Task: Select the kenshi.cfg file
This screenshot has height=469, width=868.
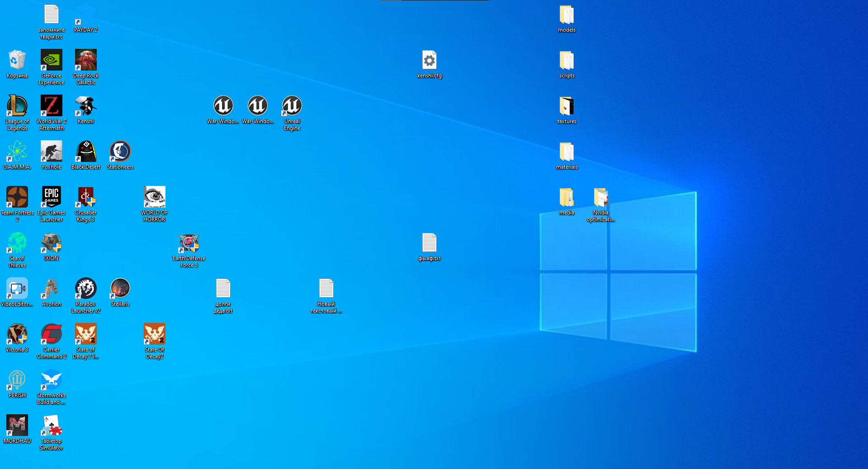Action: (x=429, y=64)
